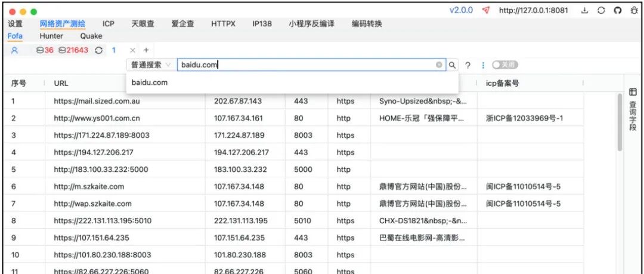This screenshot has height=274, width=644.
Task: Select the Hunter sub-tab
Action: coord(51,36)
